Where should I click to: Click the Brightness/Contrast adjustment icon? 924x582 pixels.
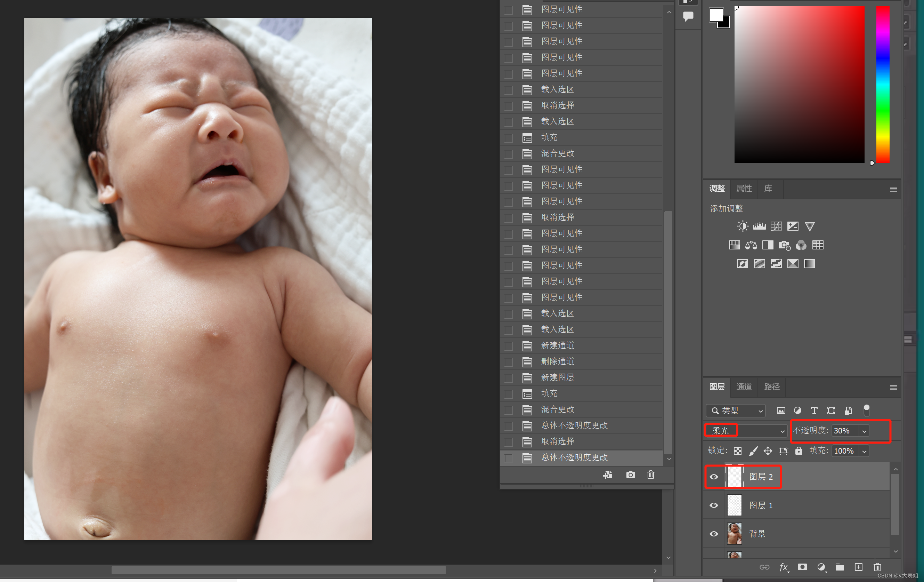742,226
